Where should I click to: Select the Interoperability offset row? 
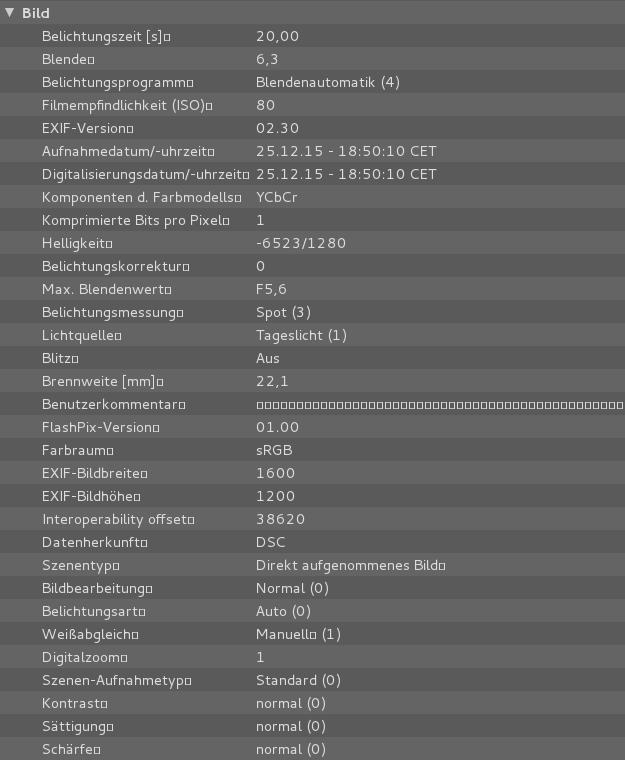(118, 519)
